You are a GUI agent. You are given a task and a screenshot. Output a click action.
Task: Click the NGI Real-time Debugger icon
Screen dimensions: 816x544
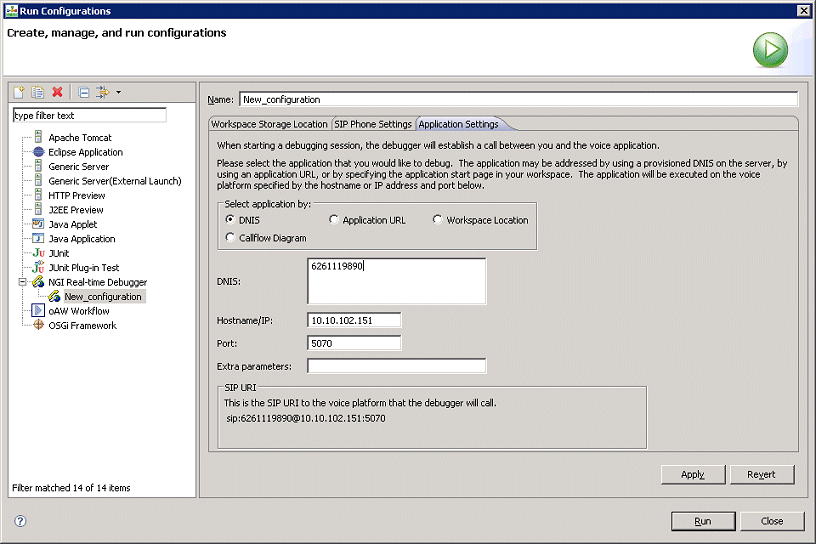click(x=39, y=282)
